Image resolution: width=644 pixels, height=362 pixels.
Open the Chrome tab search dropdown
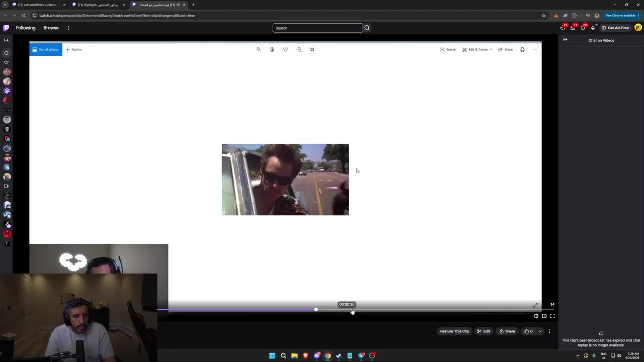(5, 5)
